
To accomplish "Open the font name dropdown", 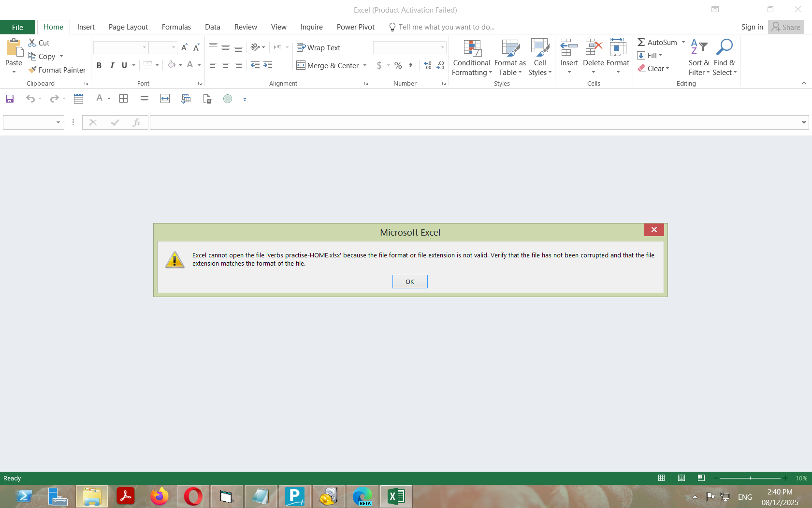I will pyautogui.click(x=144, y=47).
